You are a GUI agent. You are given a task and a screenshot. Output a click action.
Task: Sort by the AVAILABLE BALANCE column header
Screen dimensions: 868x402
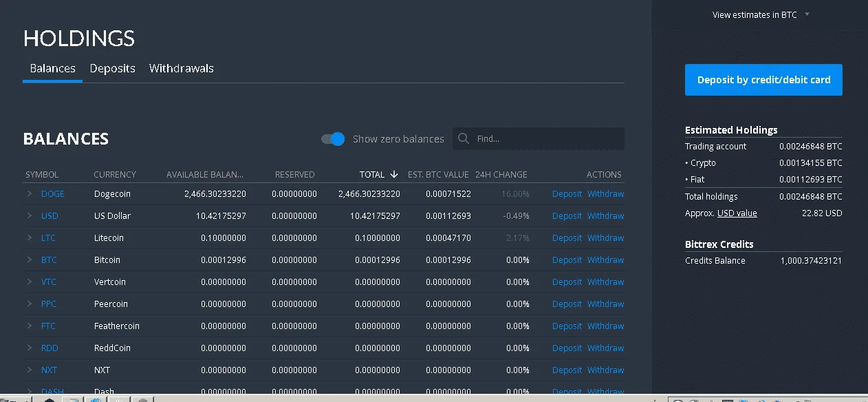point(205,174)
